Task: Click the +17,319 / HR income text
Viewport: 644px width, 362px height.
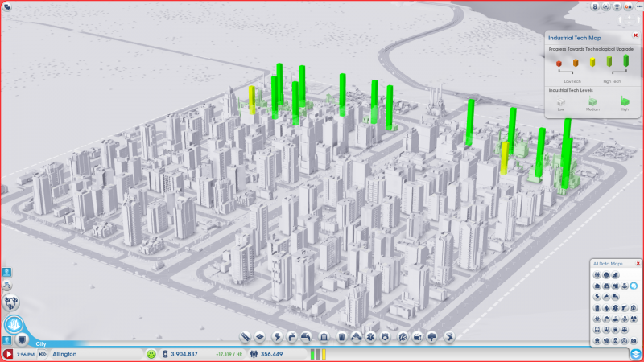Action: click(229, 354)
